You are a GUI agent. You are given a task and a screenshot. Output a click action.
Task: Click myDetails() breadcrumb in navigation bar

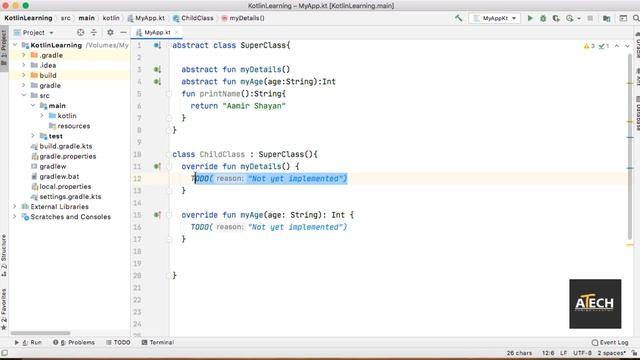pyautogui.click(x=243, y=18)
